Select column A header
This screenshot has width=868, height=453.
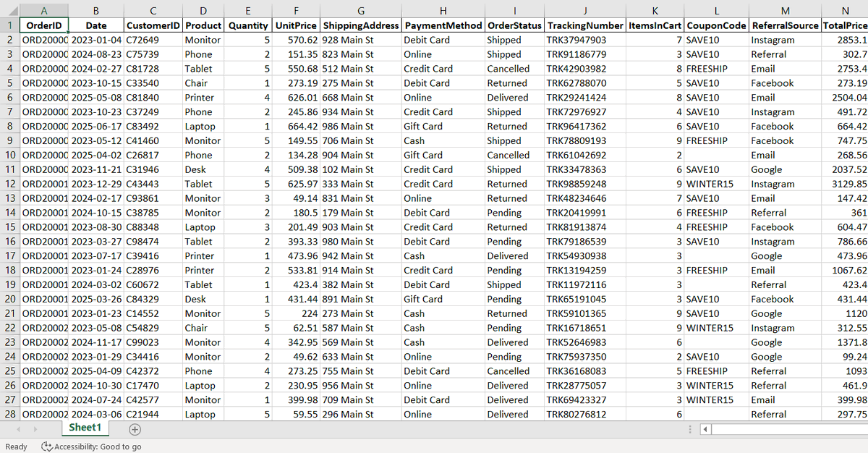(43, 11)
